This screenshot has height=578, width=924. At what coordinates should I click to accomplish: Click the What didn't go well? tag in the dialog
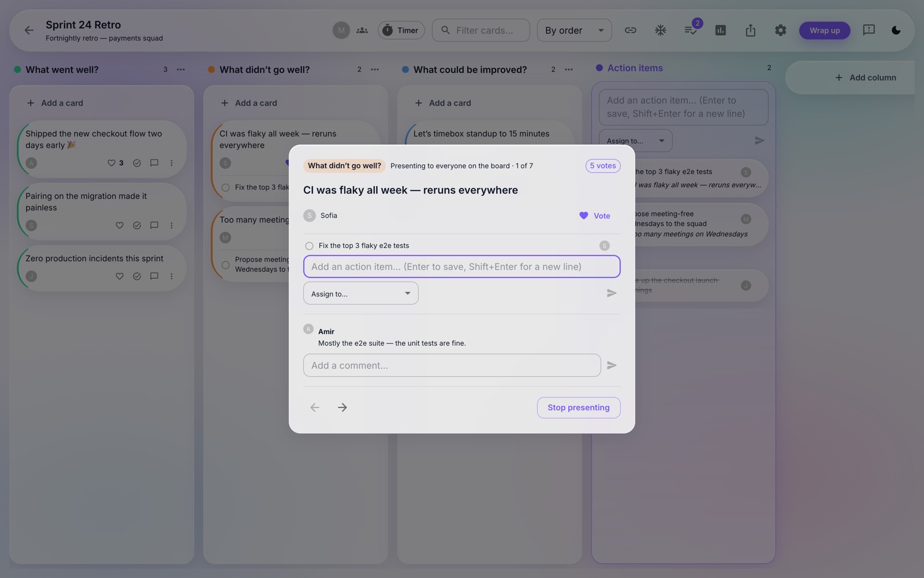coord(344,166)
